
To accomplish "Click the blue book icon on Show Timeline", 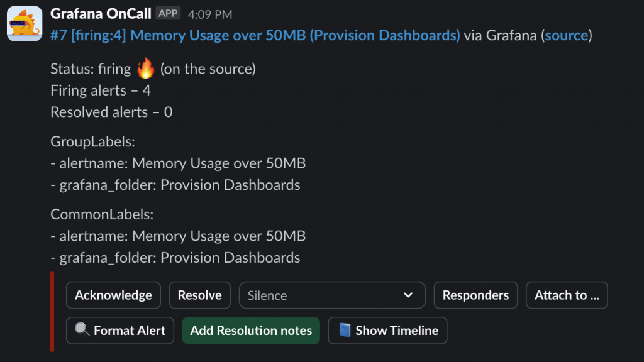I will [x=345, y=331].
